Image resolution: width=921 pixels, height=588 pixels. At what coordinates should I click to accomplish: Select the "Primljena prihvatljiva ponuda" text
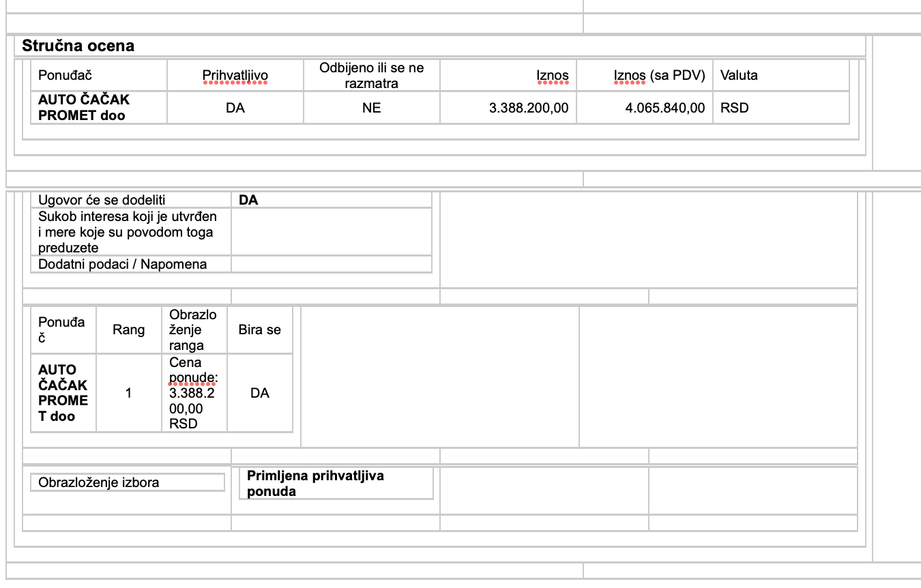pos(315,483)
